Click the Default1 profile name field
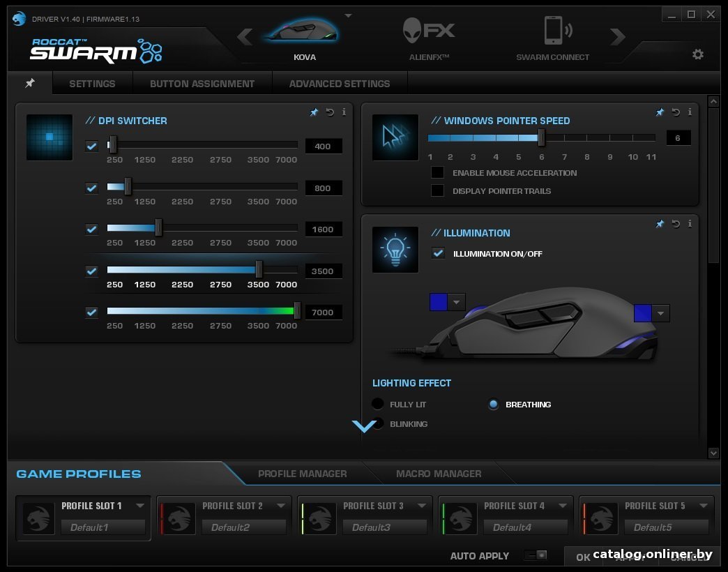The width and height of the screenshot is (728, 572). (103, 527)
